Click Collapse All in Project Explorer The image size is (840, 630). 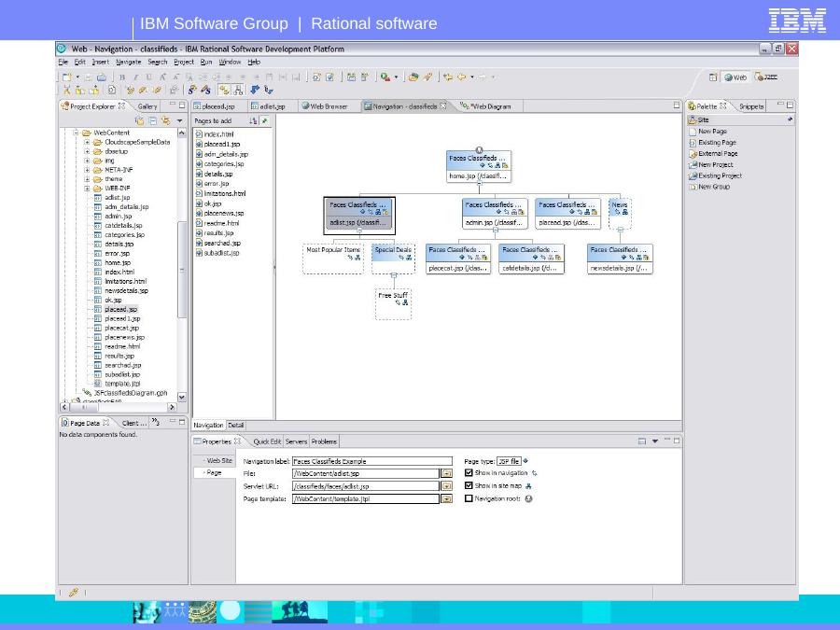pos(153,120)
